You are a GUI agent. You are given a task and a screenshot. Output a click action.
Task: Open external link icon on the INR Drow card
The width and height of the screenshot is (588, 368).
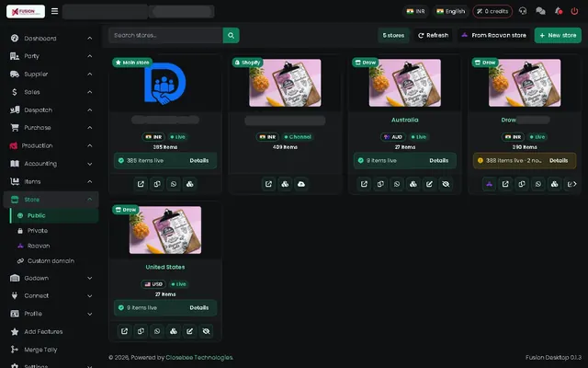tap(505, 184)
